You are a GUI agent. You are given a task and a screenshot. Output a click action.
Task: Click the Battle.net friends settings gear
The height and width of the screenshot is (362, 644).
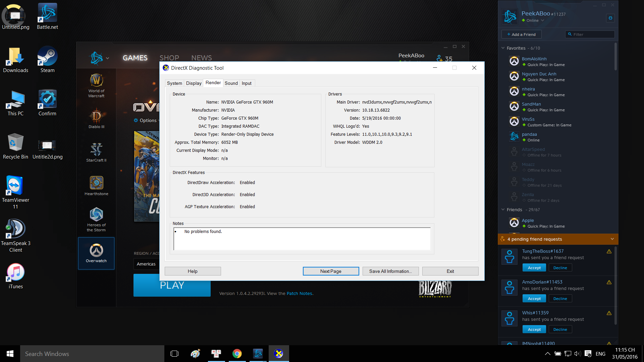610,18
